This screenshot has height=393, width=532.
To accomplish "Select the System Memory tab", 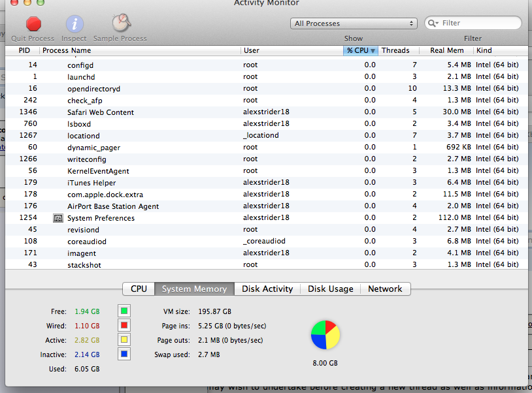I will point(194,289).
